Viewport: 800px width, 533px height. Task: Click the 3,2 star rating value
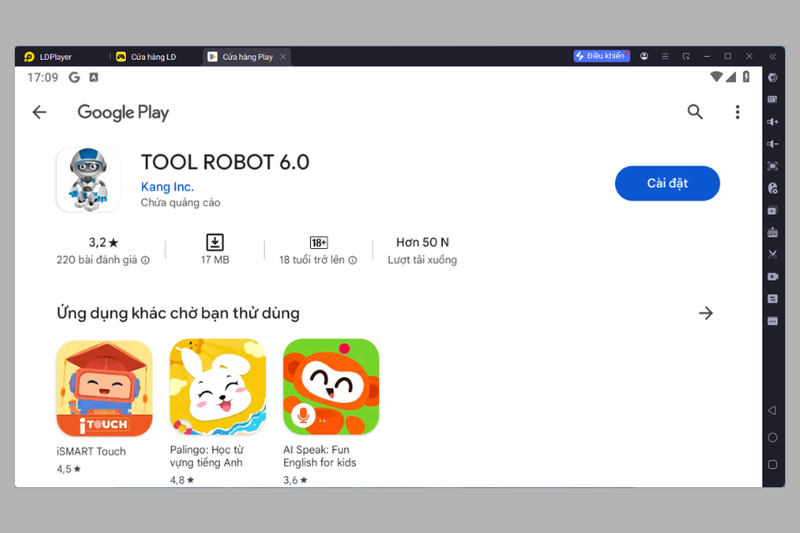pyautogui.click(x=103, y=242)
